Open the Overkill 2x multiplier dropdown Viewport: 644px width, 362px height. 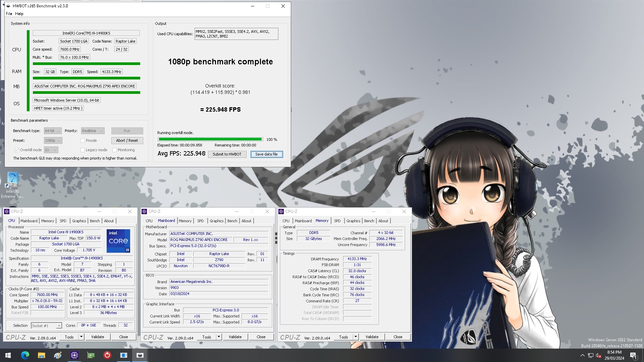pos(51,150)
